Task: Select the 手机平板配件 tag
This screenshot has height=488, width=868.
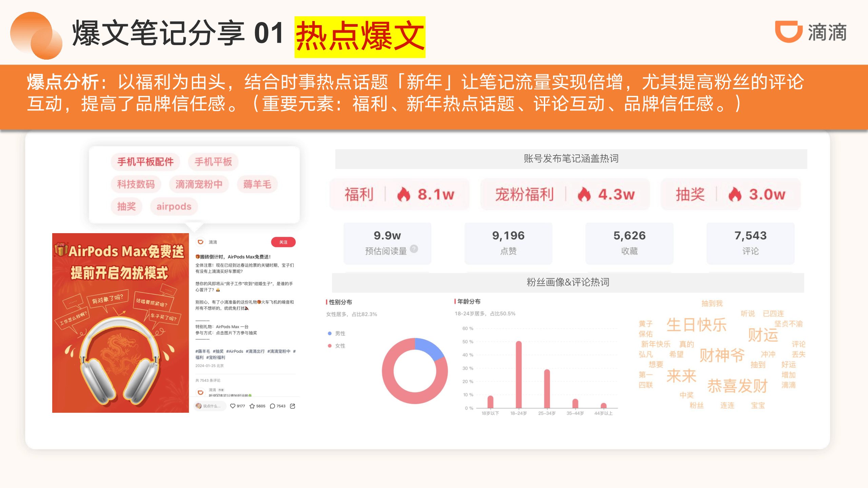Action: 145,162
